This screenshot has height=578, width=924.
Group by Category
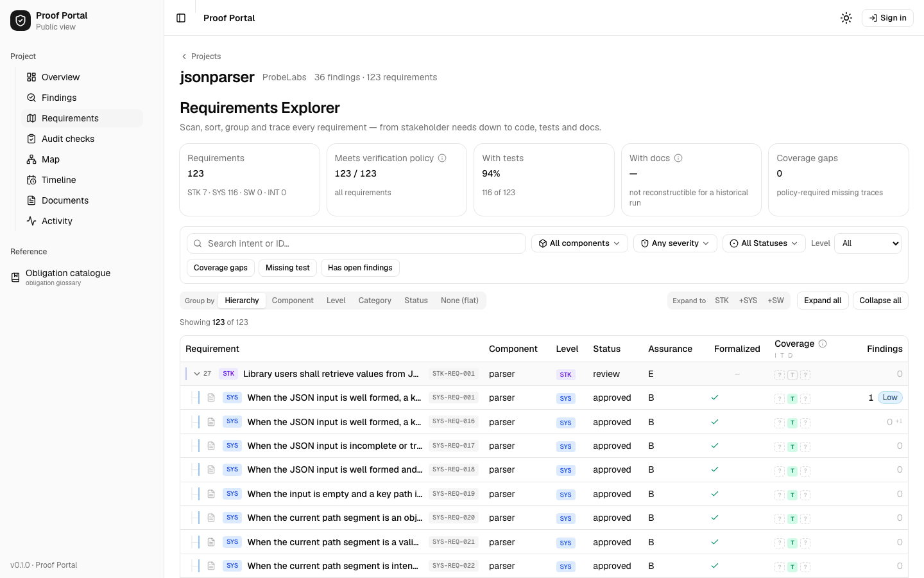tap(375, 301)
